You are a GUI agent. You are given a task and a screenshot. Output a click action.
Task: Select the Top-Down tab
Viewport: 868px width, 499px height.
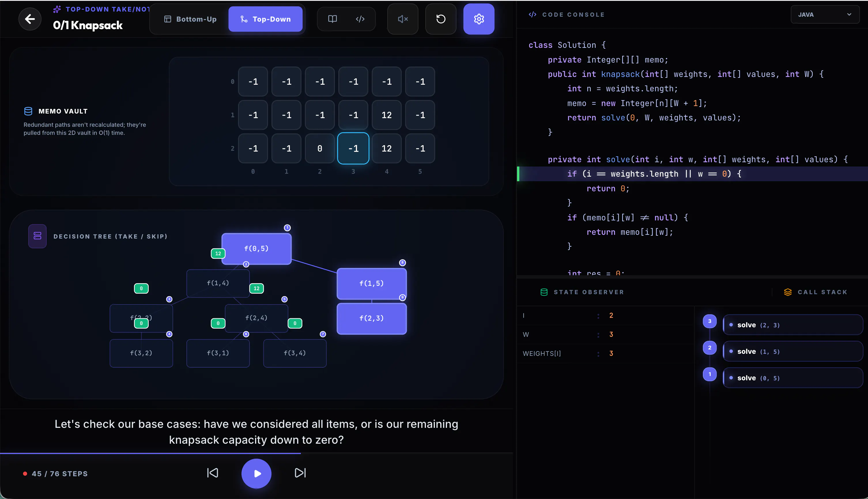[265, 19]
